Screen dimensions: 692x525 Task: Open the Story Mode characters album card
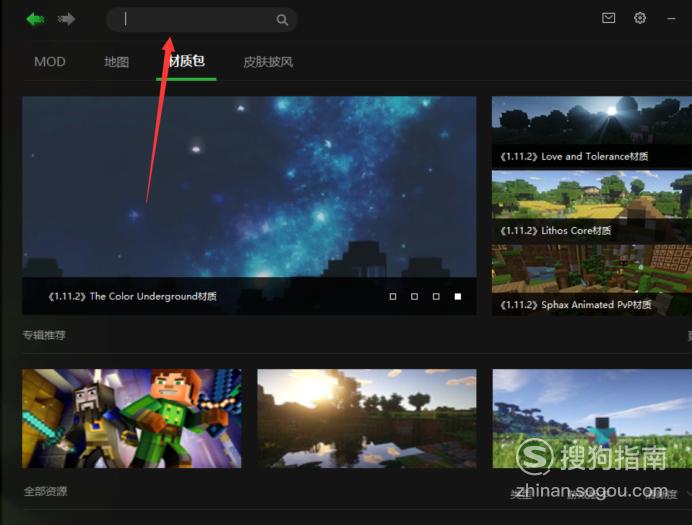pos(132,419)
